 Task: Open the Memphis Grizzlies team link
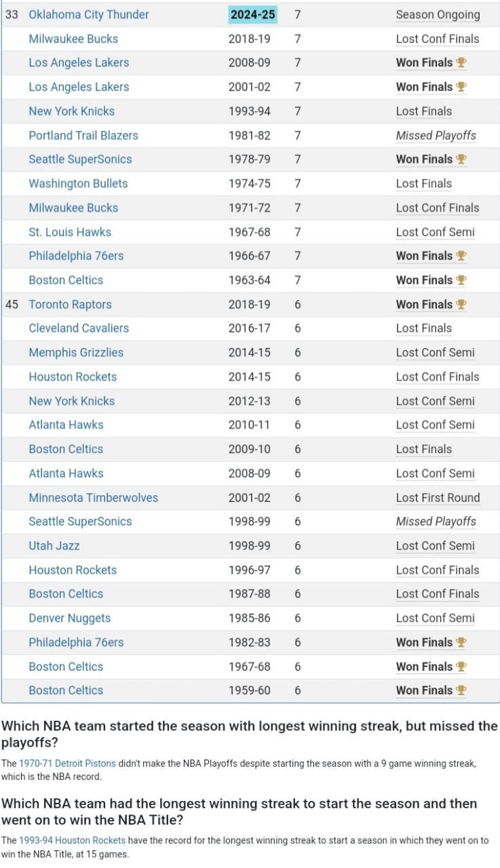pos(76,353)
